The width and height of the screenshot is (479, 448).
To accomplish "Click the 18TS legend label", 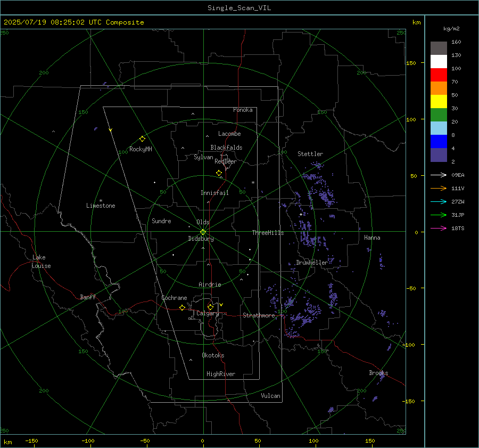I will click(458, 228).
